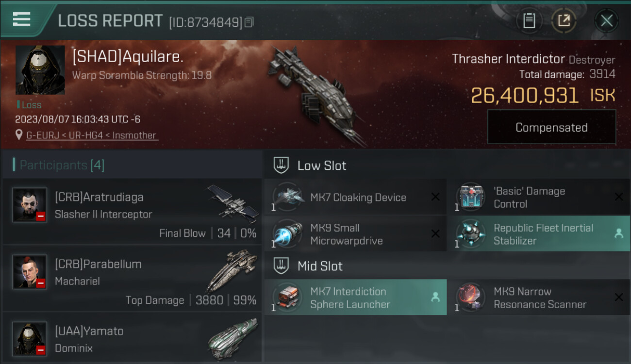Open the hamburger menu
This screenshot has width=631, height=364.
[x=22, y=19]
